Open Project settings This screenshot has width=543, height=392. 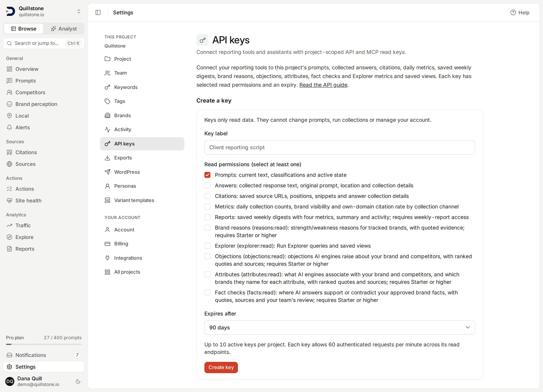[142, 59]
